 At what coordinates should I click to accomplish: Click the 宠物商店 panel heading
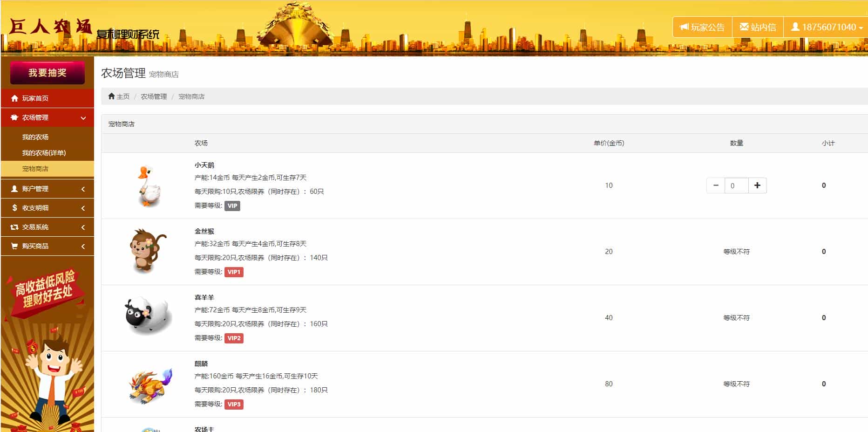pos(122,124)
